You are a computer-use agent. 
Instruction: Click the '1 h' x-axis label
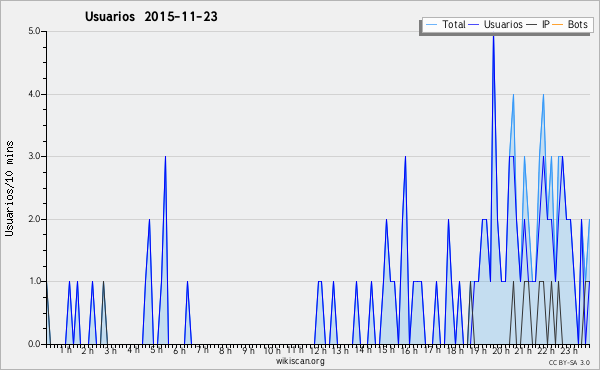click(x=65, y=350)
